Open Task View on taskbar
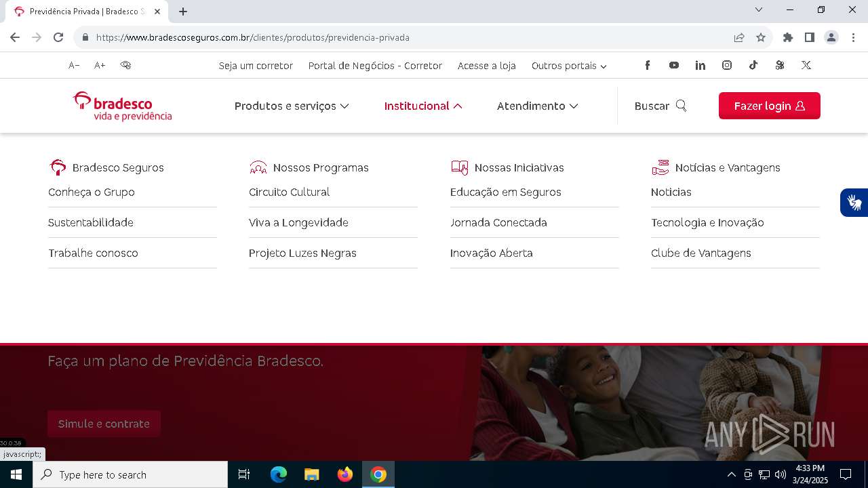The width and height of the screenshot is (868, 488). point(244,474)
